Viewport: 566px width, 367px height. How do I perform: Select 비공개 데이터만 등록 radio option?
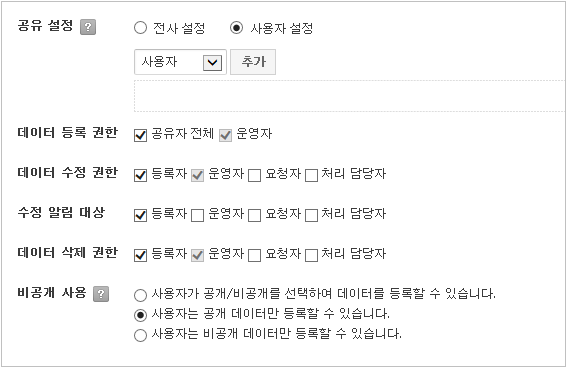(140, 335)
